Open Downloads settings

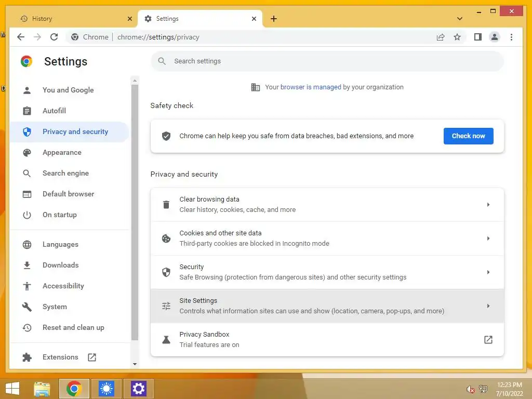point(69,265)
